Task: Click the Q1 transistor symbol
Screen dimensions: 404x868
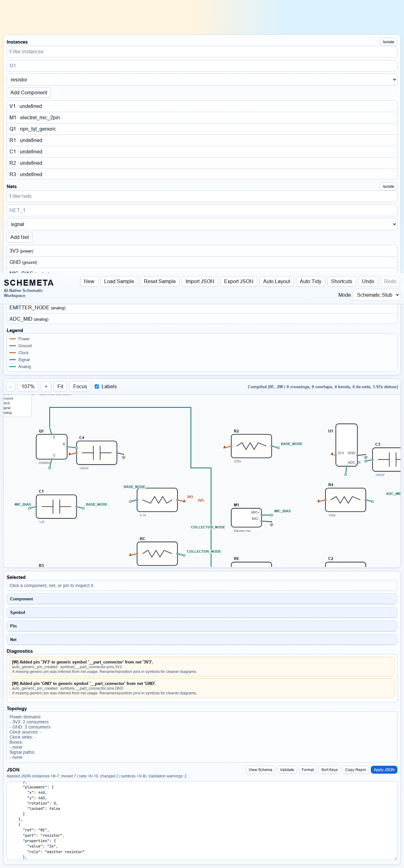Action: 51,446
